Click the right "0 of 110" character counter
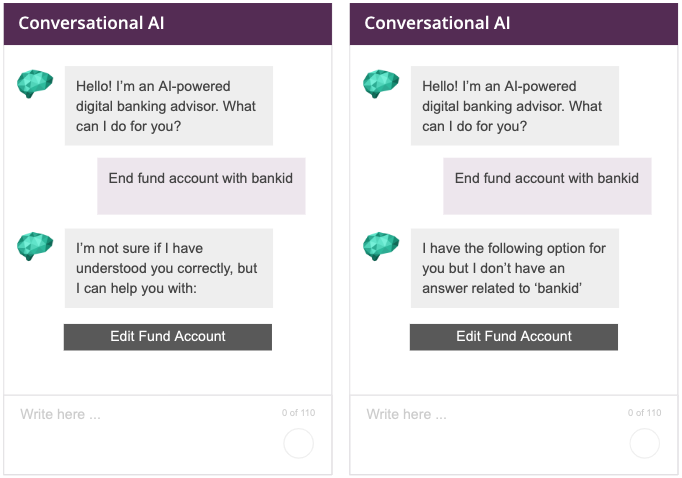 [x=644, y=413]
